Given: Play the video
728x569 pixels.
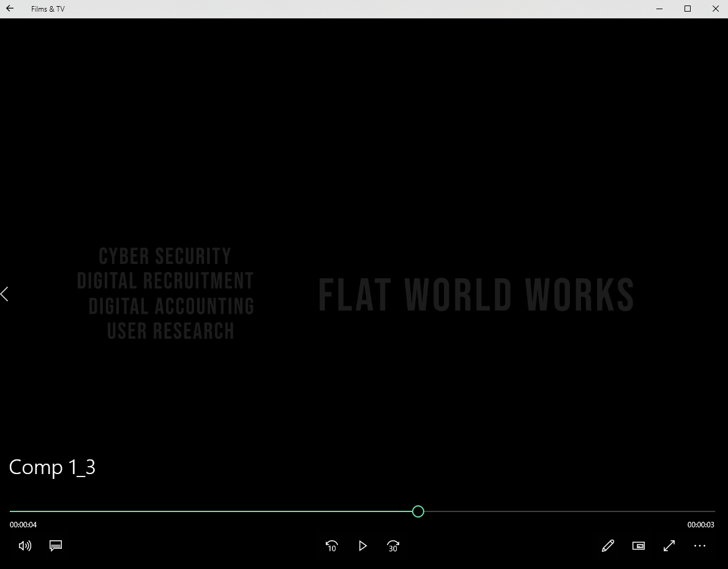Looking at the screenshot, I should [362, 546].
